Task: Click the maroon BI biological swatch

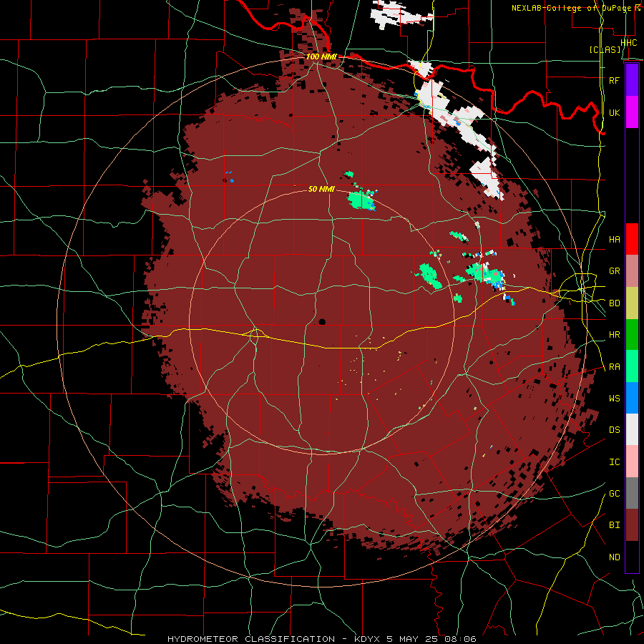Action: (632, 525)
